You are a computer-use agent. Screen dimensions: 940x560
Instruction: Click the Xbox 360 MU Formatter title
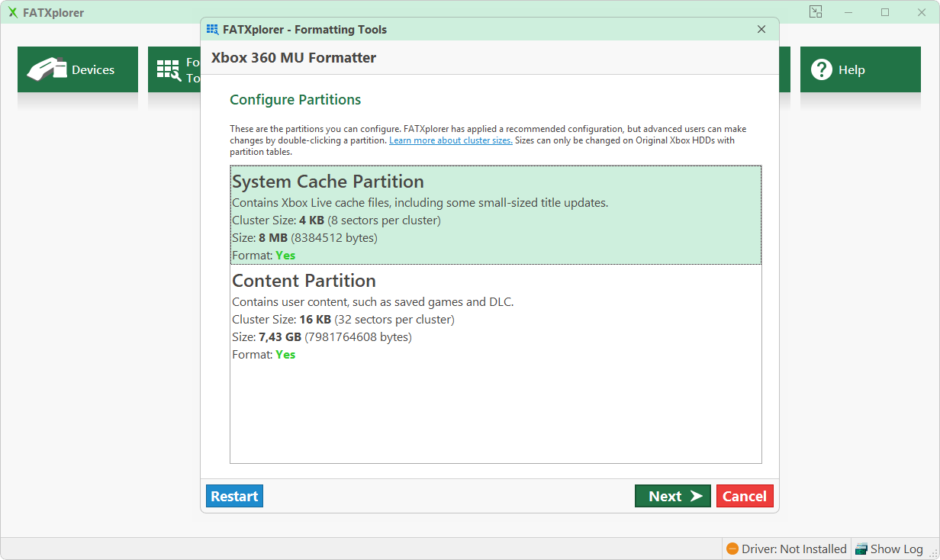(294, 57)
